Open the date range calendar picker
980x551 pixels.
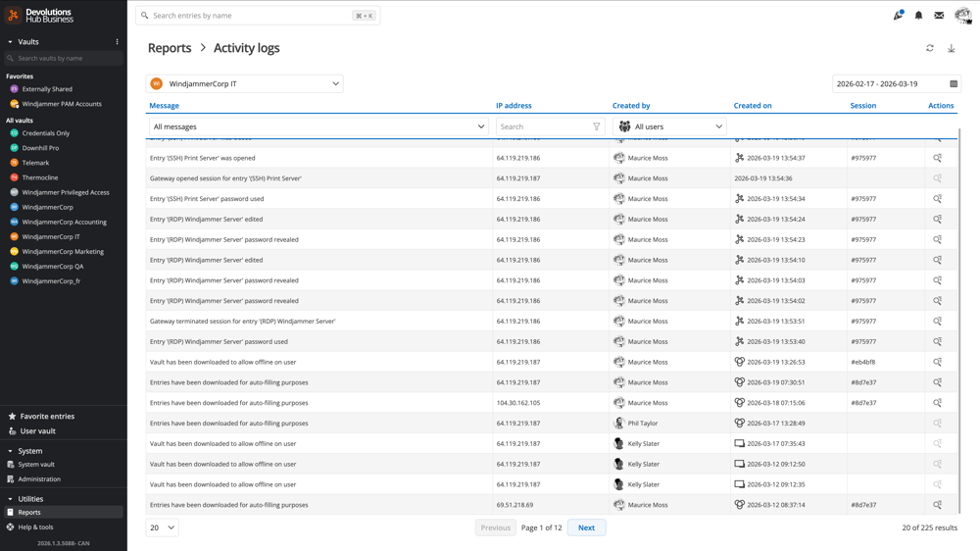[x=954, y=83]
